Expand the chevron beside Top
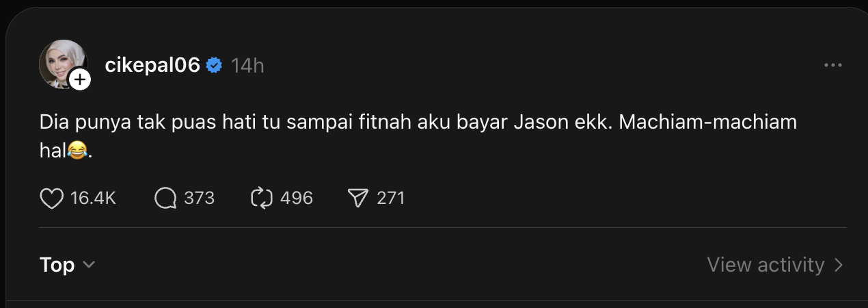Screen dimensions: 868x308 (x=88, y=266)
